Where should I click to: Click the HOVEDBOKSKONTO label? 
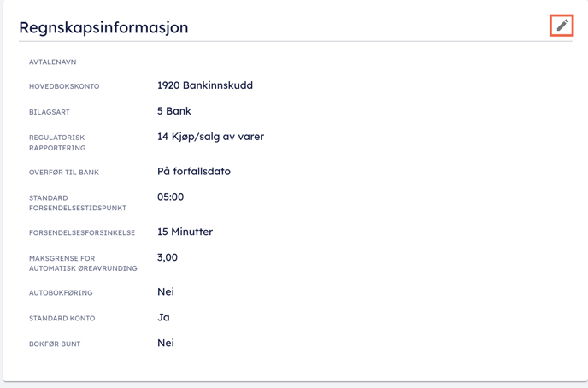(64, 87)
